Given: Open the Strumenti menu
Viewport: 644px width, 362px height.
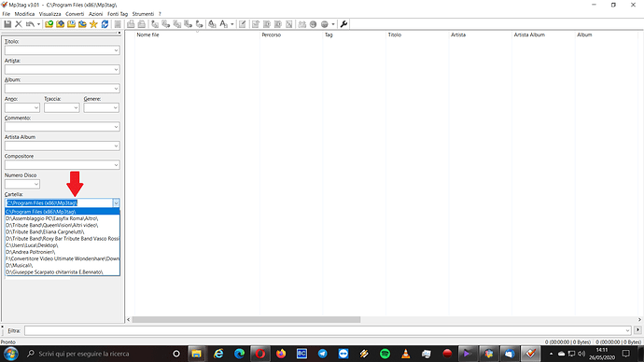Looking at the screenshot, I should [x=143, y=14].
